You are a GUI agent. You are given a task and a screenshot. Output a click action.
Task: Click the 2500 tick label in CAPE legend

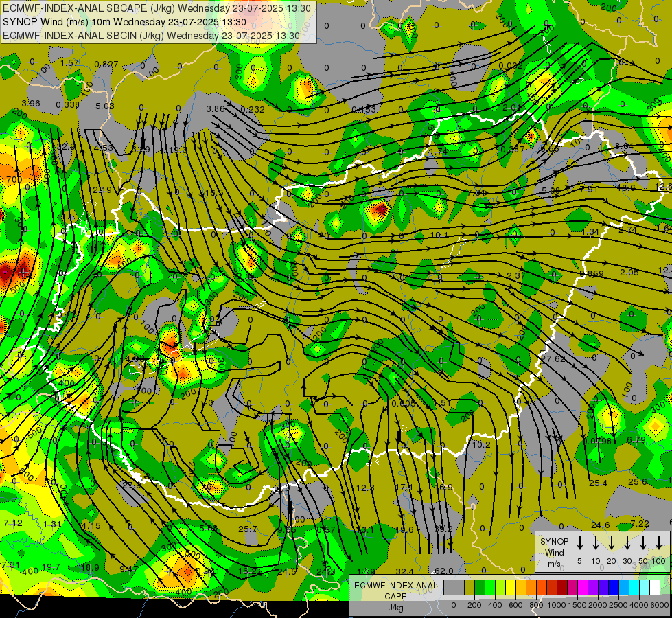(618, 605)
